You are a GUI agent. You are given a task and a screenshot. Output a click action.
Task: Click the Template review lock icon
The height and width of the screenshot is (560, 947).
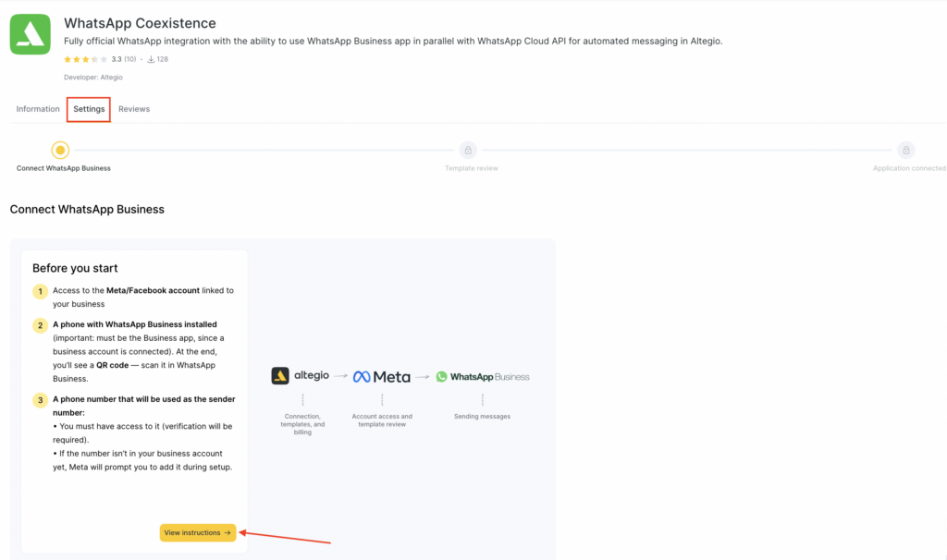(468, 150)
